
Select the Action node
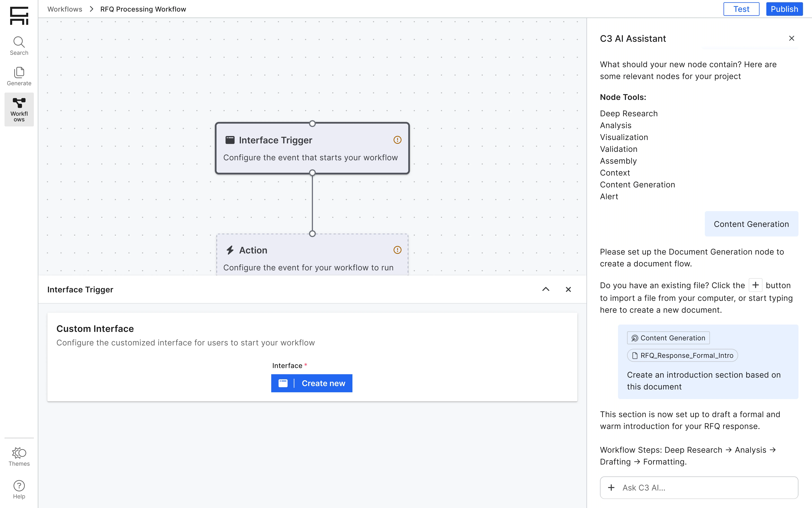(x=312, y=255)
